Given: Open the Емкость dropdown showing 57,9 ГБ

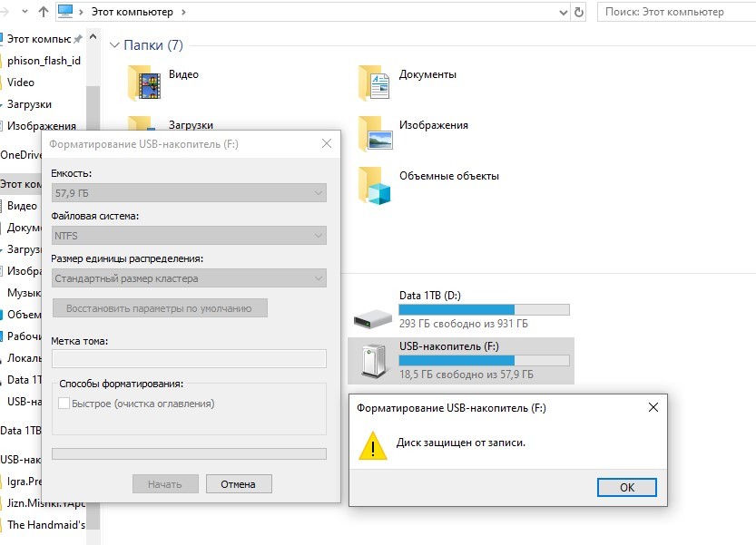Looking at the screenshot, I should [189, 193].
